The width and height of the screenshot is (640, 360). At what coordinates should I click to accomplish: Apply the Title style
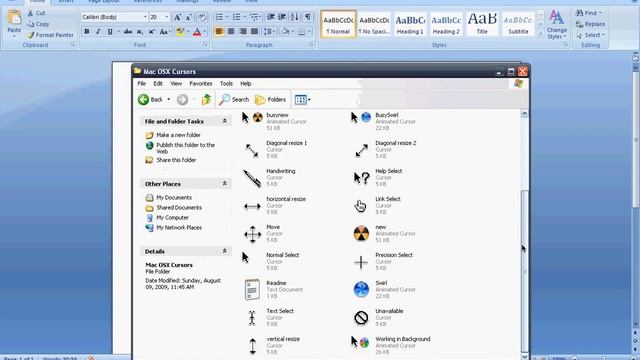[482, 24]
